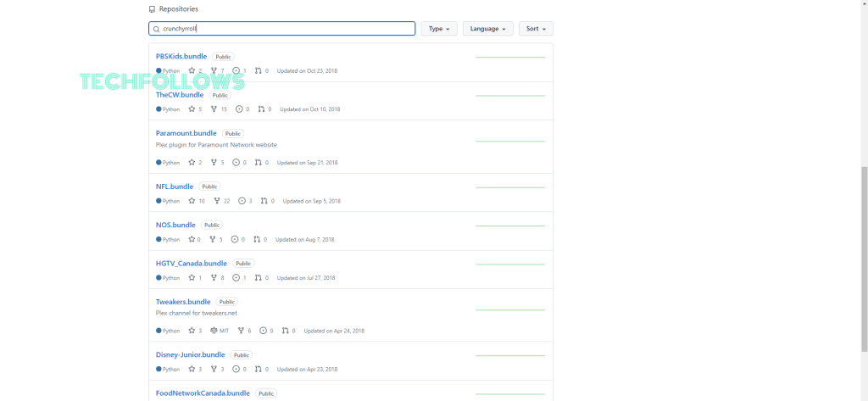This screenshot has height=401, width=868.
Task: Click 'Updated on Sep 5, 2018' text
Action: click(312, 201)
